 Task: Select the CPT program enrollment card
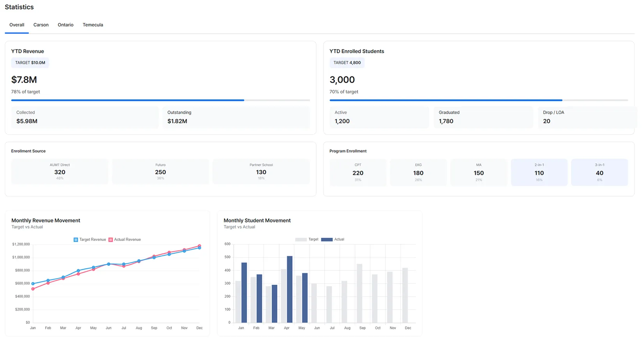pyautogui.click(x=357, y=172)
